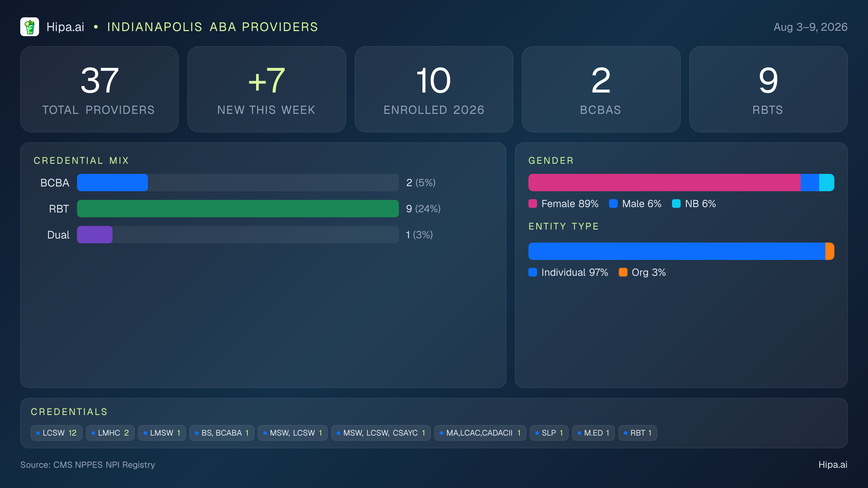Click the Male 6% legend label

click(642, 204)
